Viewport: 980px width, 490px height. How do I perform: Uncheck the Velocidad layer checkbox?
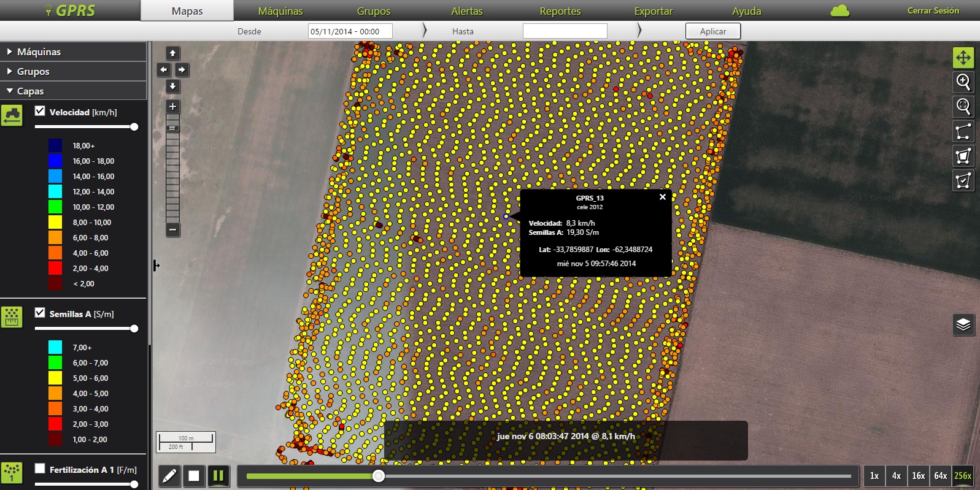pyautogui.click(x=41, y=111)
